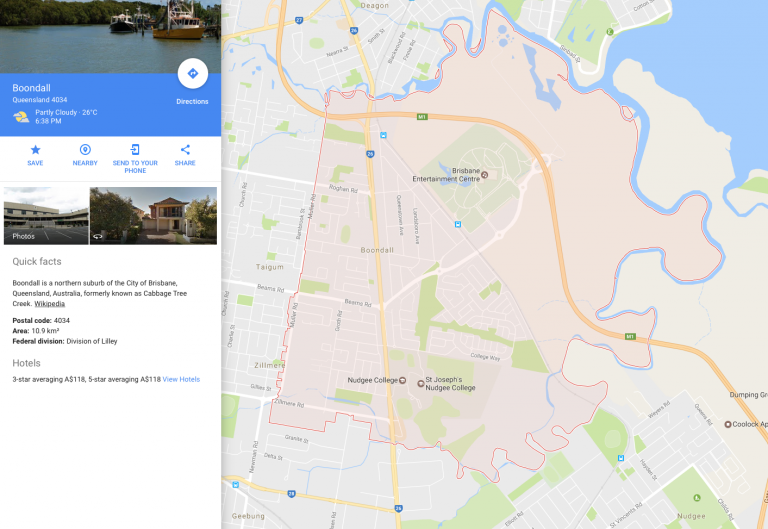Click the park icon near Nudgee label
Viewport: 768px width, 529px height.
tap(696, 498)
